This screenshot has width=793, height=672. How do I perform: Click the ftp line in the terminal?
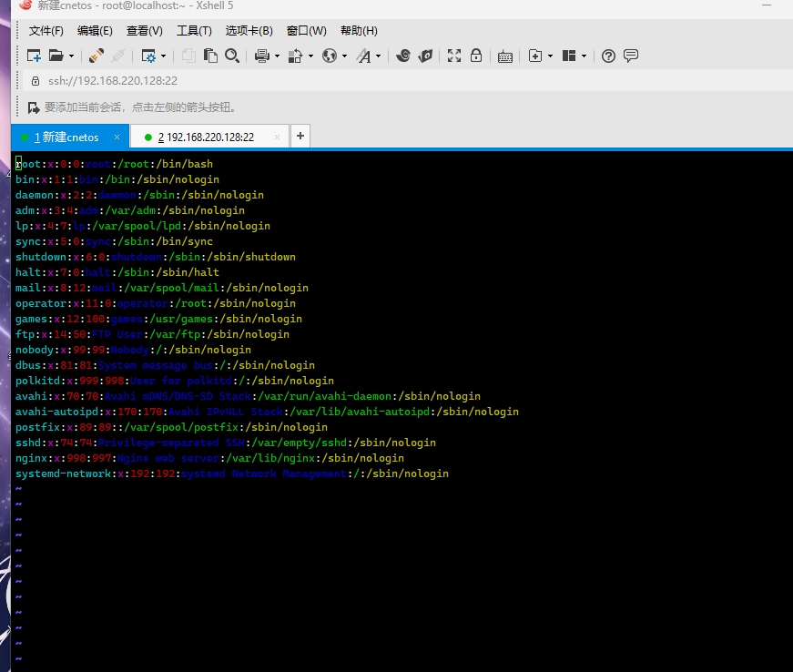tap(152, 334)
